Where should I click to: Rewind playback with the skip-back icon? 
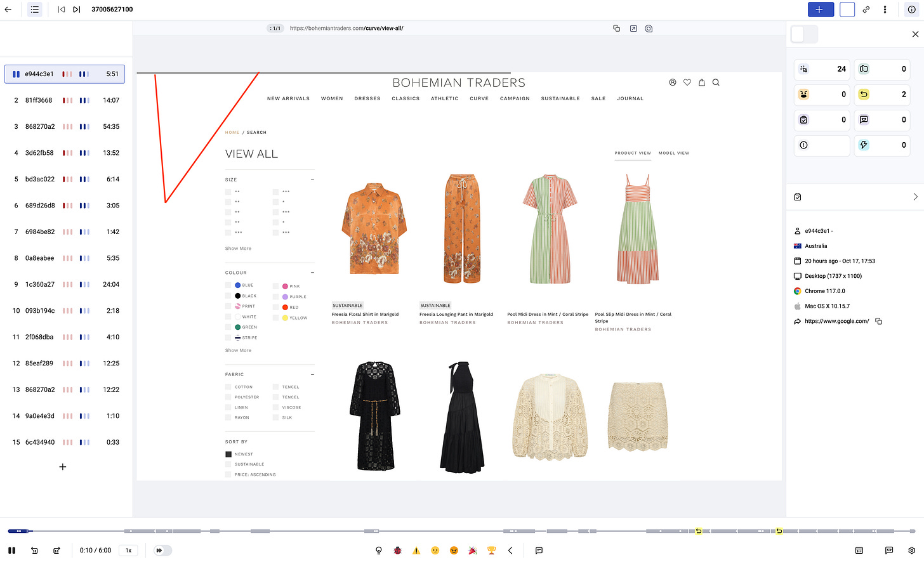(34, 551)
